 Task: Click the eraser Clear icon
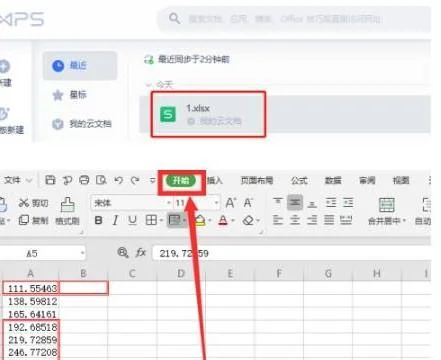click(248, 220)
